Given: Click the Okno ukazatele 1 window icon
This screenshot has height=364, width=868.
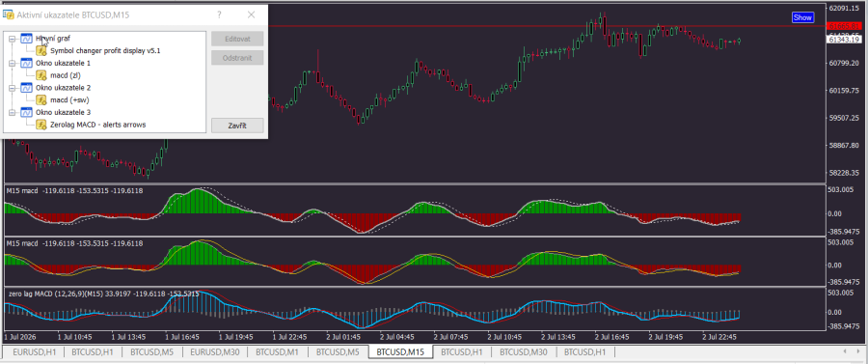Looking at the screenshot, I should [27, 63].
